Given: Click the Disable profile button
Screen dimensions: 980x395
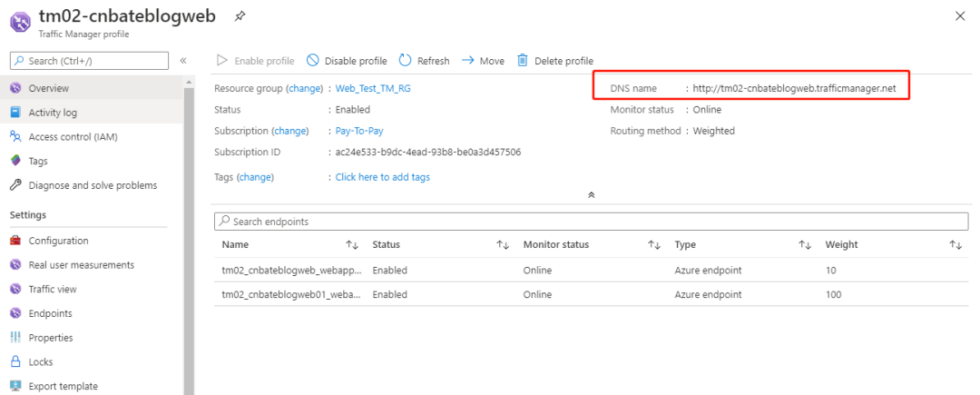Looking at the screenshot, I should point(347,61).
